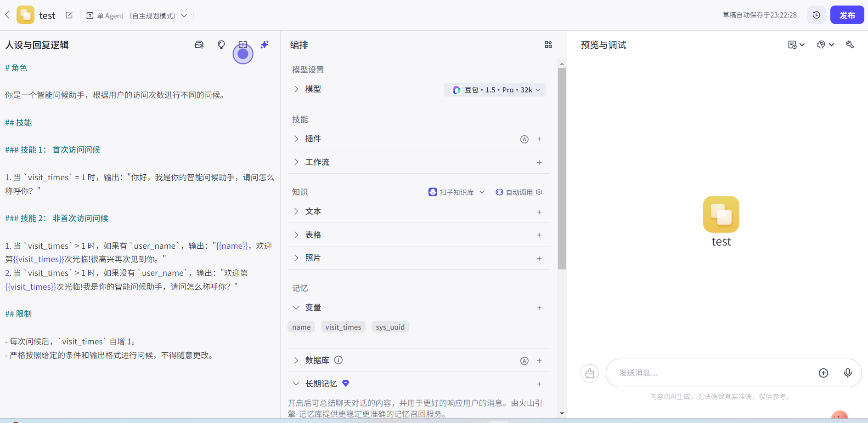This screenshot has width=868, height=423.
Task: Open the debug wrench tool in preview panel
Action: [851, 45]
